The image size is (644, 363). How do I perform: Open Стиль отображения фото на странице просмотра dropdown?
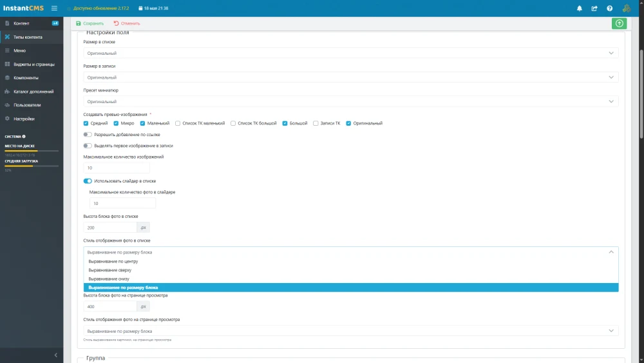(351, 331)
